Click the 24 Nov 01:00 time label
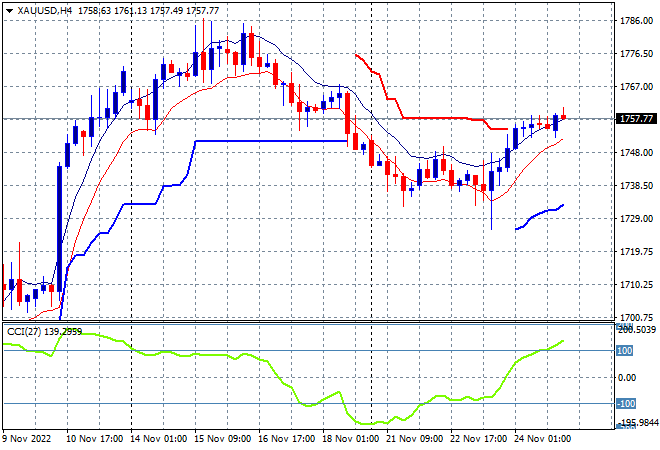The height and width of the screenshot is (450, 660). tap(543, 439)
